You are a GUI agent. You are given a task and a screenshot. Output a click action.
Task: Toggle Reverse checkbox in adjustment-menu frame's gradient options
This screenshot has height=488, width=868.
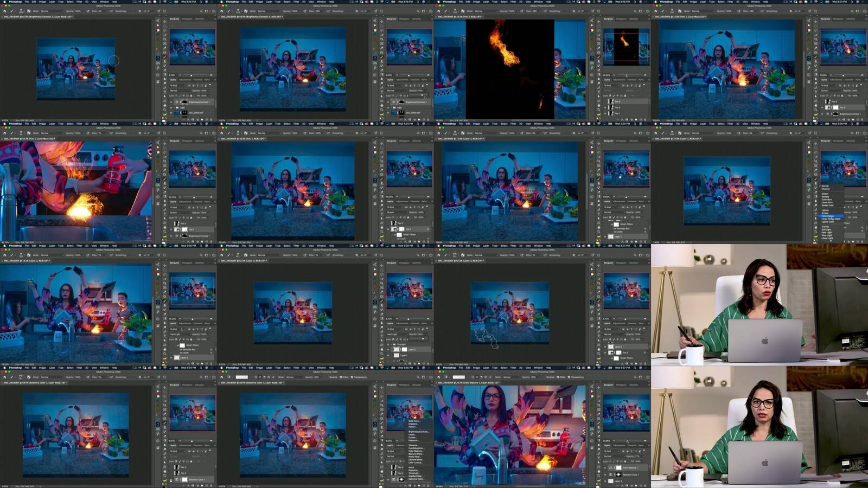coord(328,377)
